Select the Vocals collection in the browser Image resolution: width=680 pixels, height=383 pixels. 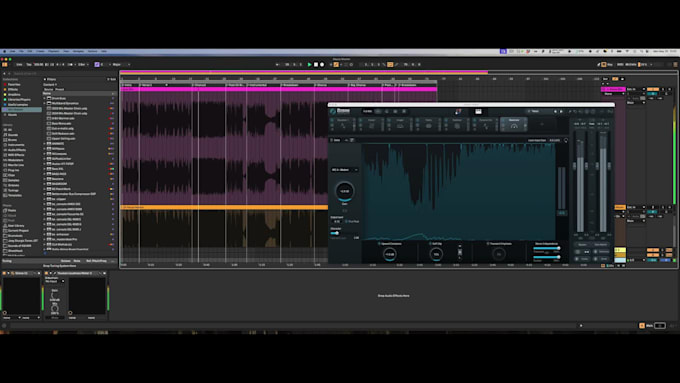tap(13, 115)
